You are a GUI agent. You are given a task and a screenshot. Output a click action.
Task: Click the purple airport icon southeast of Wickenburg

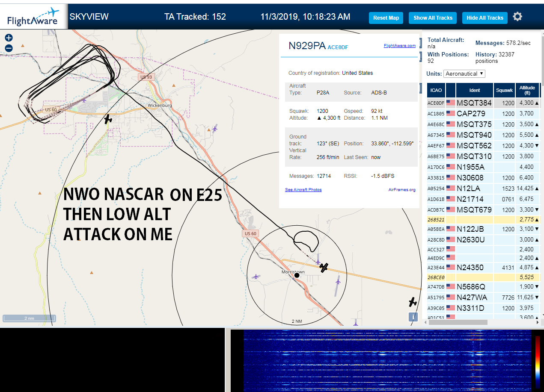214,128
